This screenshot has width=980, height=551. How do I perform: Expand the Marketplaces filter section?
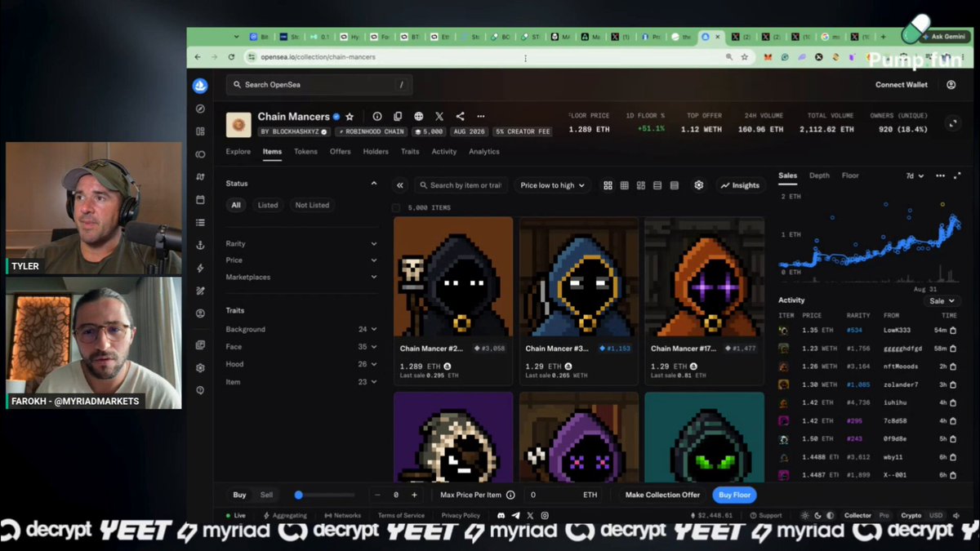point(301,277)
